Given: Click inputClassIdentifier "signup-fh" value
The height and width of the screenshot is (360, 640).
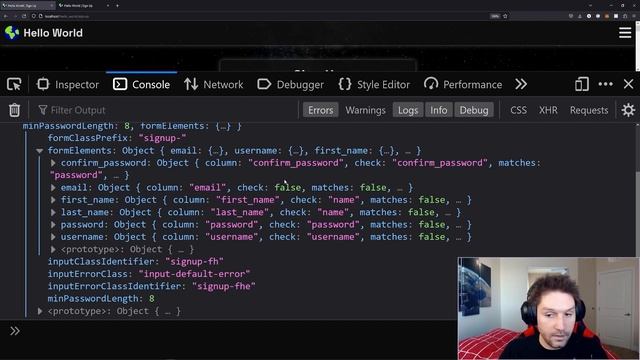Looking at the screenshot, I should [x=194, y=261].
